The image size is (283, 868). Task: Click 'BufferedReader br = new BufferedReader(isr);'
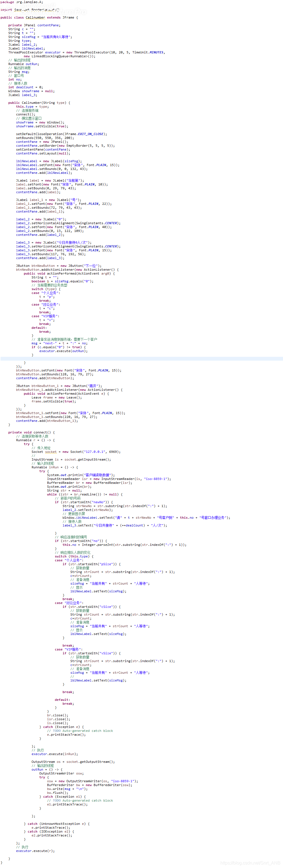click(90, 483)
